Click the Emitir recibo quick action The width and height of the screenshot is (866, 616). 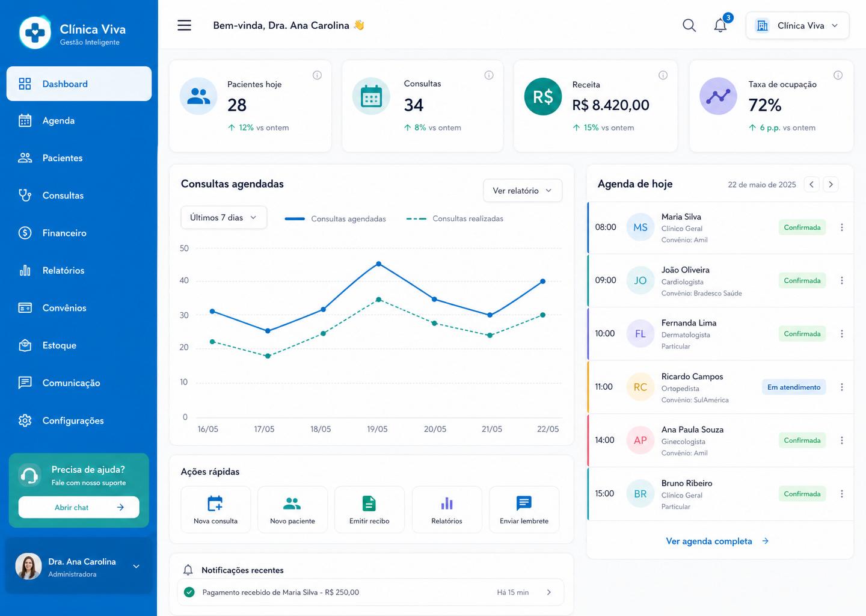[x=369, y=510]
